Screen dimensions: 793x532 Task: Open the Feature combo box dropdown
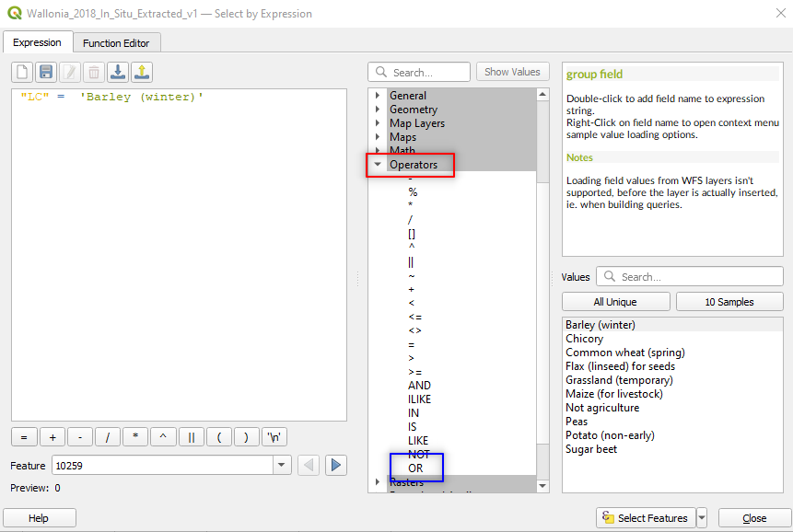tap(282, 466)
